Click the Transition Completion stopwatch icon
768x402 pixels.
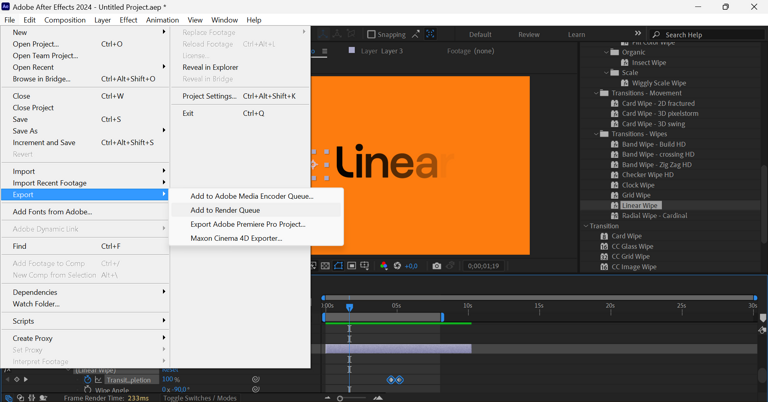[87, 379]
